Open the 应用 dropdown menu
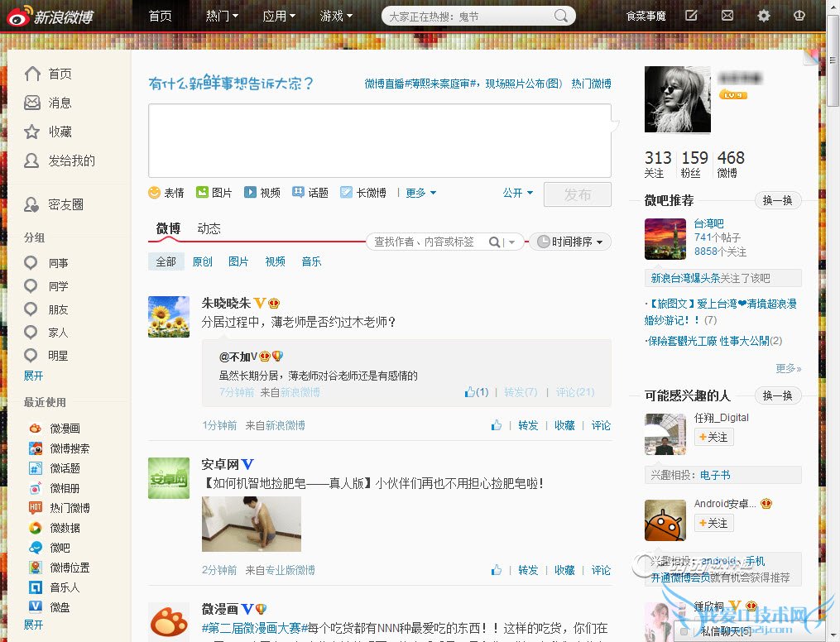 point(279,16)
